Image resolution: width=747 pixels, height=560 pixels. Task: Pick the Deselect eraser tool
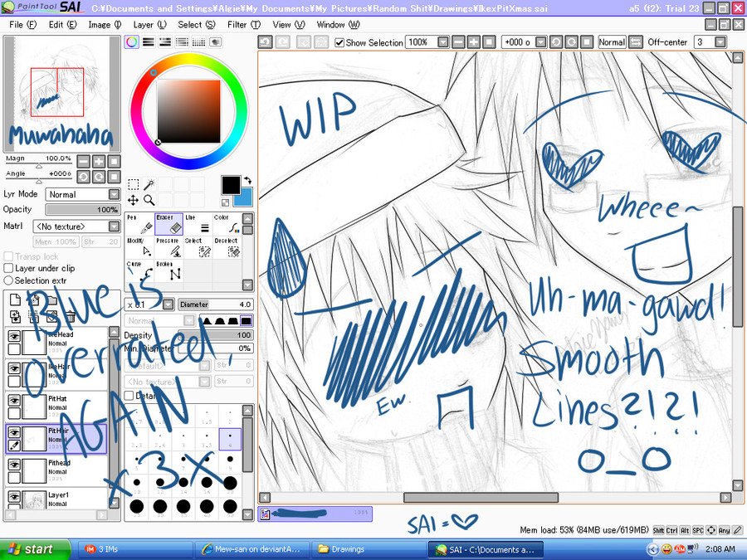[x=227, y=247]
